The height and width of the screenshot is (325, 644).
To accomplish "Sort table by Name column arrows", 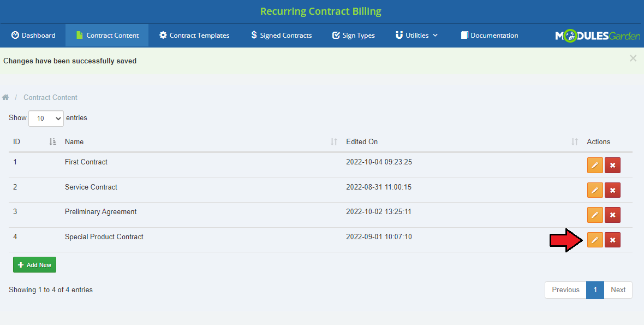I will (334, 142).
